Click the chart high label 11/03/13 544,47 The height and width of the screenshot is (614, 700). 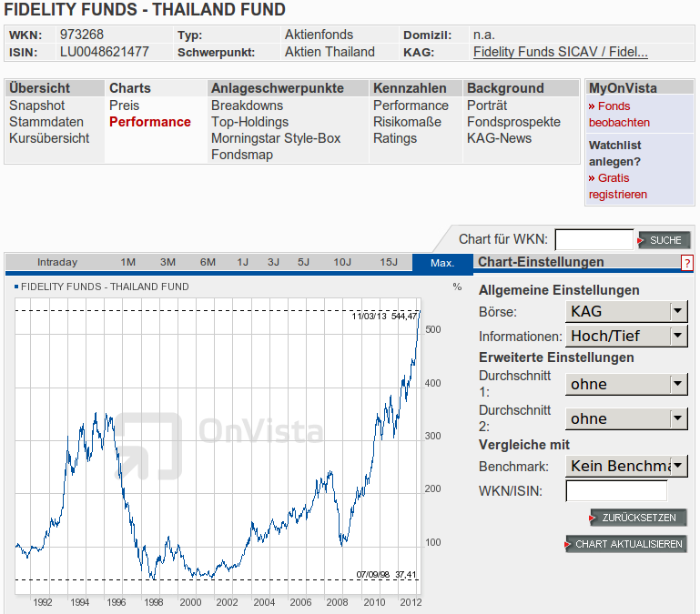tap(384, 316)
